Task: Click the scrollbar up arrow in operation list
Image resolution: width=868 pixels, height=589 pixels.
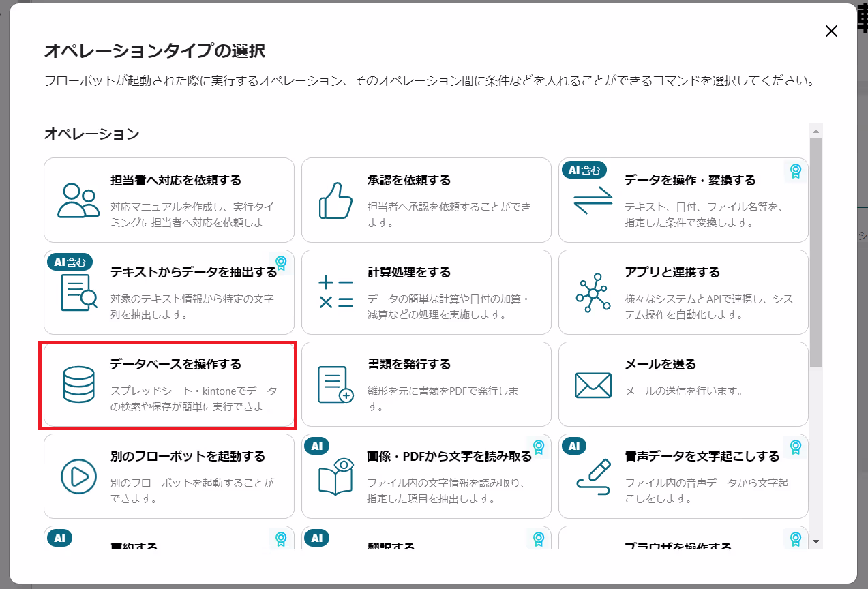Action: (x=816, y=130)
